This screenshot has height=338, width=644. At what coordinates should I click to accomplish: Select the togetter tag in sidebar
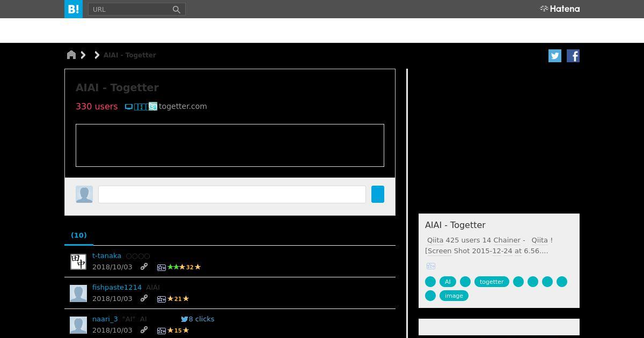(492, 282)
